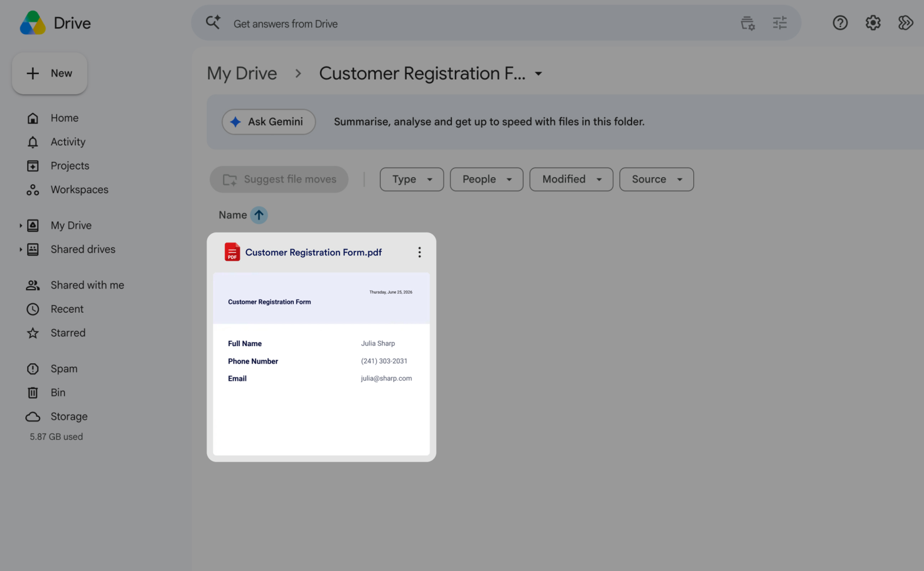Click the red PDF file icon

232,252
